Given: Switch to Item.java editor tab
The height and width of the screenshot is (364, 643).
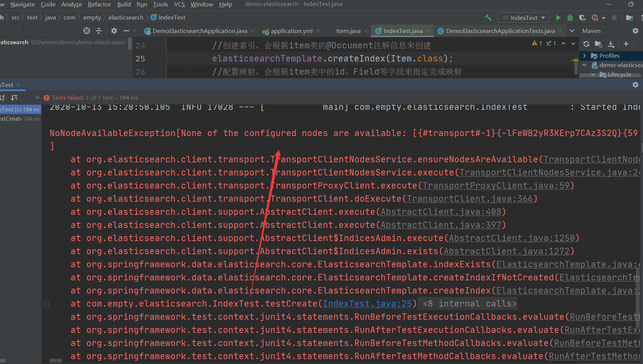Looking at the screenshot, I should click(x=348, y=31).
